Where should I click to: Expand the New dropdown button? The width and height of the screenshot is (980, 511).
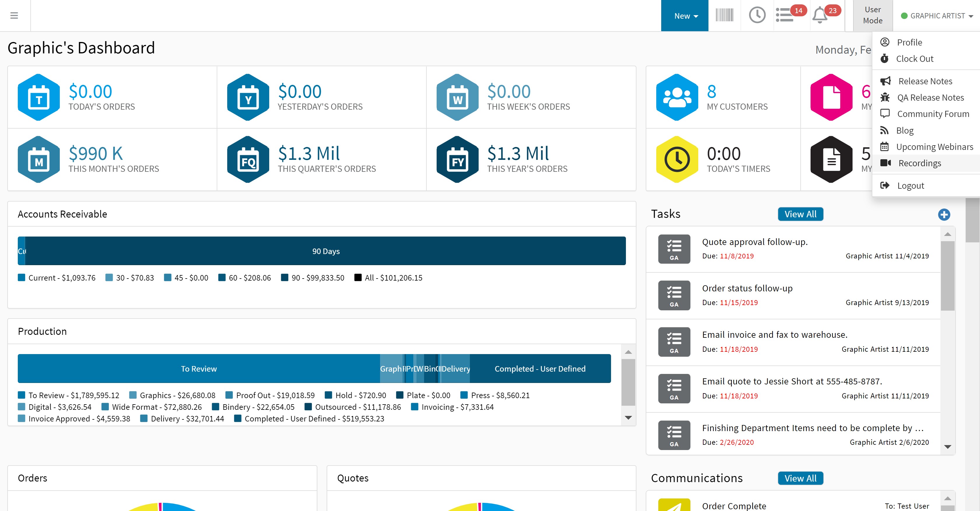(685, 15)
